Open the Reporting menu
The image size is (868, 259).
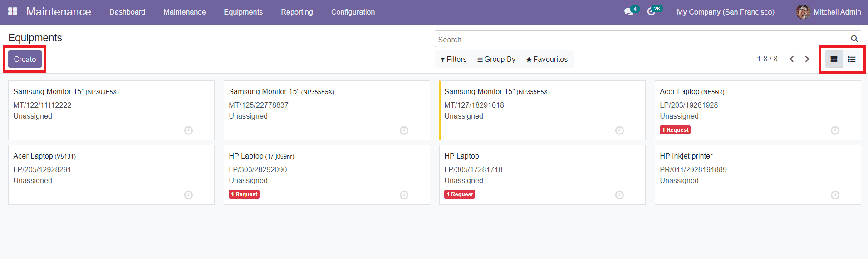click(x=297, y=12)
